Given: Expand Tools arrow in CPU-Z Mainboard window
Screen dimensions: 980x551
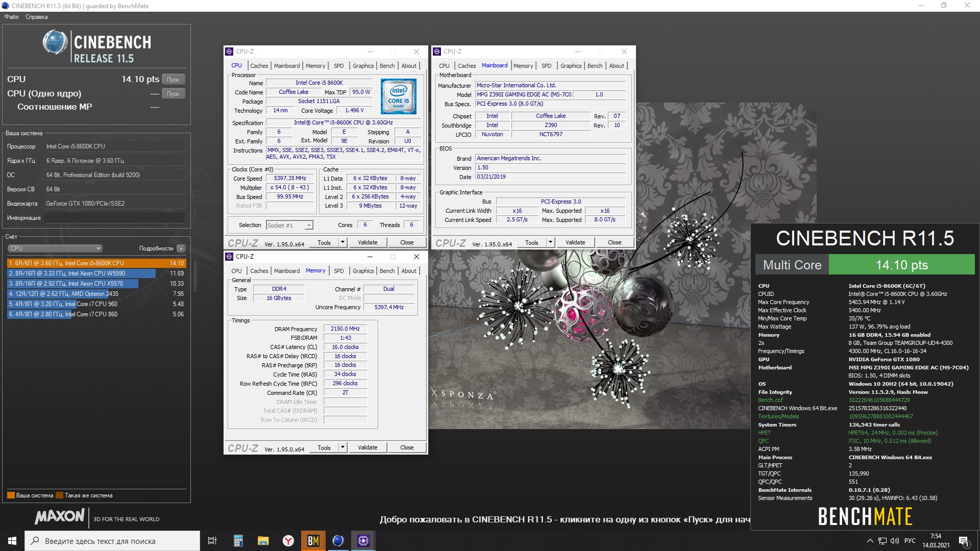Looking at the screenshot, I should tap(551, 242).
